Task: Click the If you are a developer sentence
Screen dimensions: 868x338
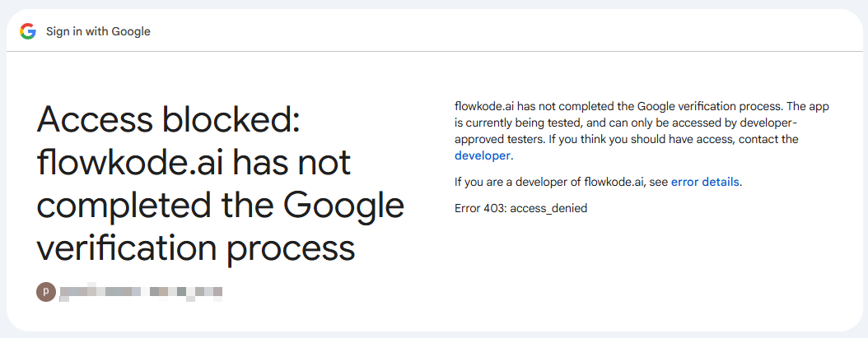Action: click(x=598, y=182)
